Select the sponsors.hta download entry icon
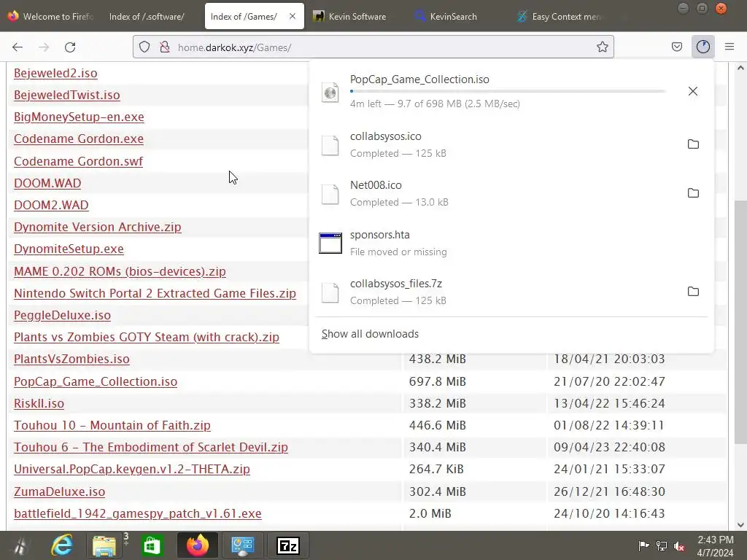This screenshot has height=560, width=747. click(x=330, y=244)
